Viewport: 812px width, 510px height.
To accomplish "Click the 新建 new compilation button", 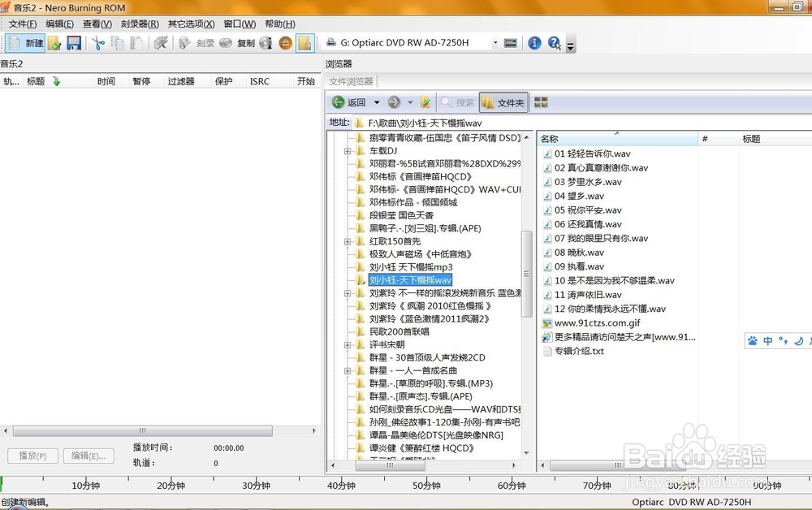I will tap(26, 43).
